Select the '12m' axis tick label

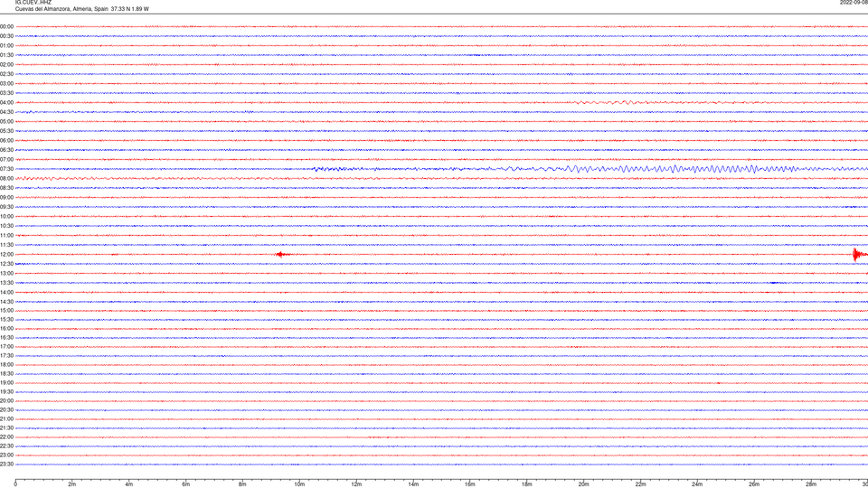(x=356, y=484)
